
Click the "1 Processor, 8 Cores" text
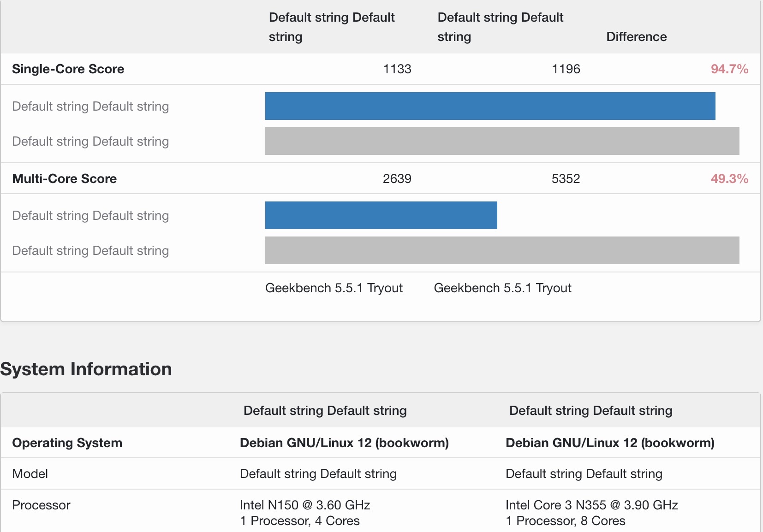tap(565, 521)
